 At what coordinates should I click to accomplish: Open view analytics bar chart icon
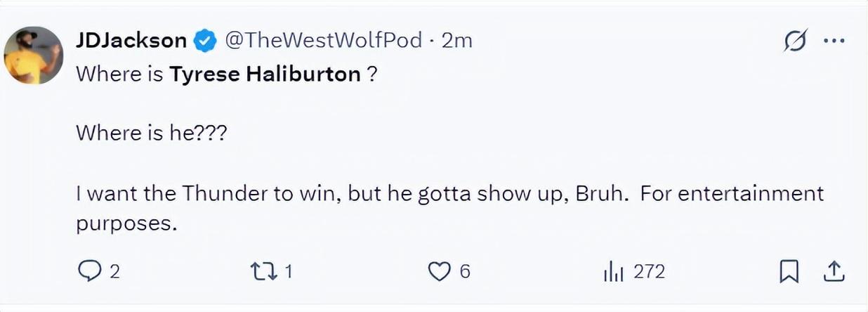[612, 271]
